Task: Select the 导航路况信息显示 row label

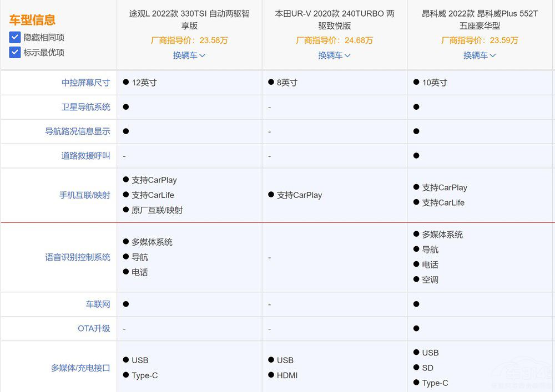Action: point(78,131)
